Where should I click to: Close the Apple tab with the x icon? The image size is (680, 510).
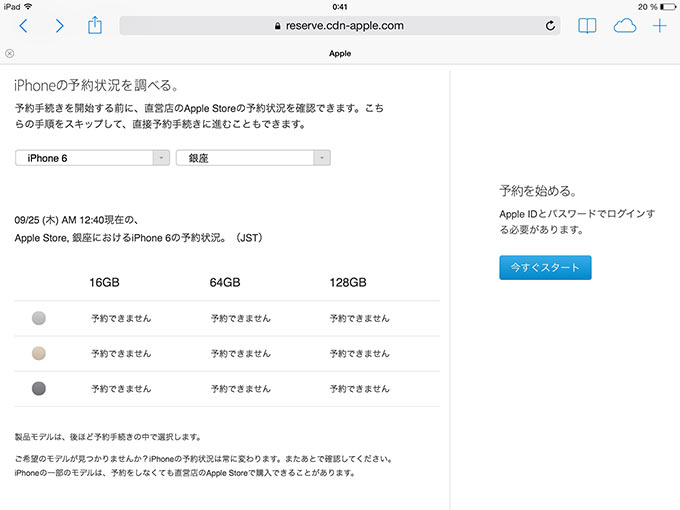[x=10, y=53]
